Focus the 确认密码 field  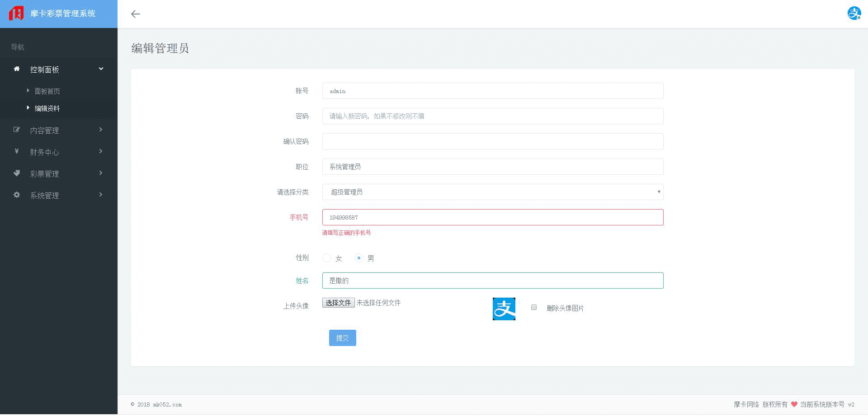click(493, 141)
